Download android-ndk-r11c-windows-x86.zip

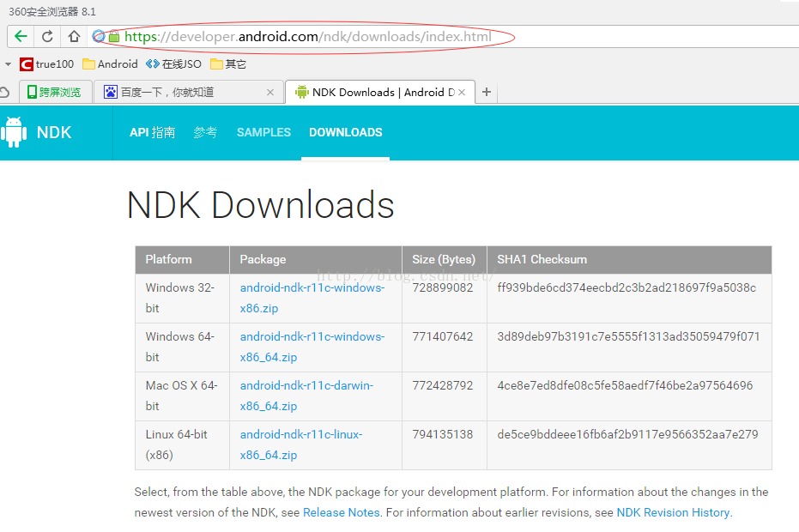click(x=312, y=298)
